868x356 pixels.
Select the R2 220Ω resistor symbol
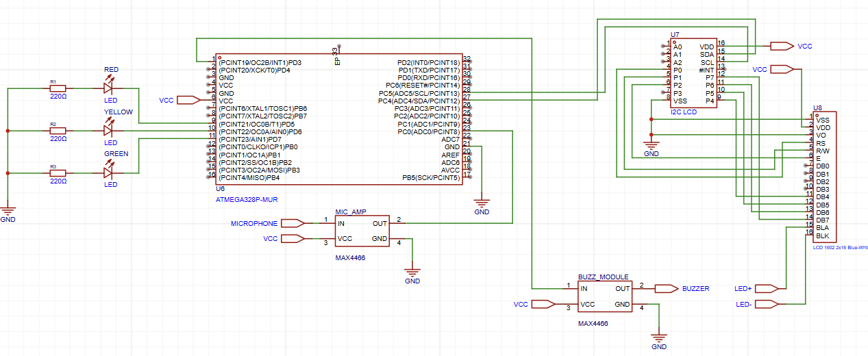point(58,130)
